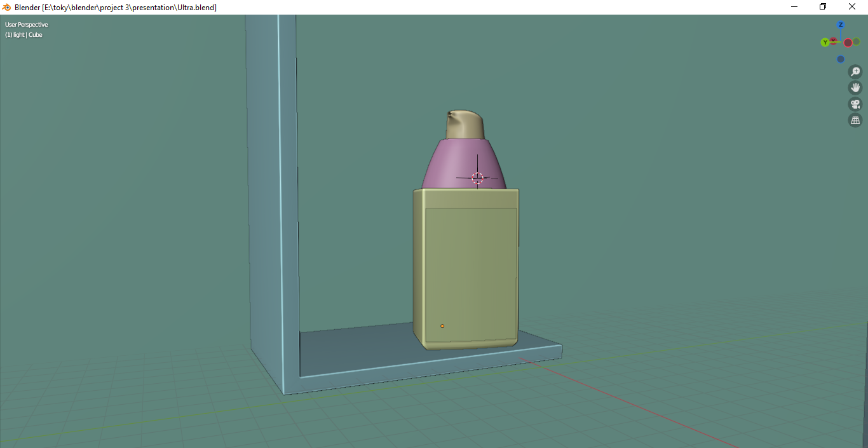Click the 3D cursor crosshair
This screenshot has width=868, height=448.
point(478,179)
